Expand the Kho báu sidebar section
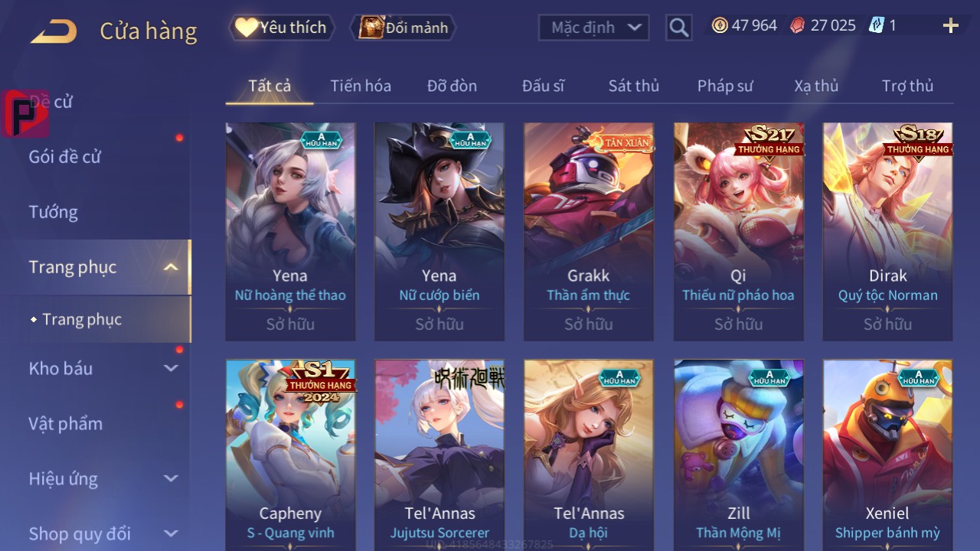Image resolution: width=980 pixels, height=551 pixels. [x=171, y=368]
